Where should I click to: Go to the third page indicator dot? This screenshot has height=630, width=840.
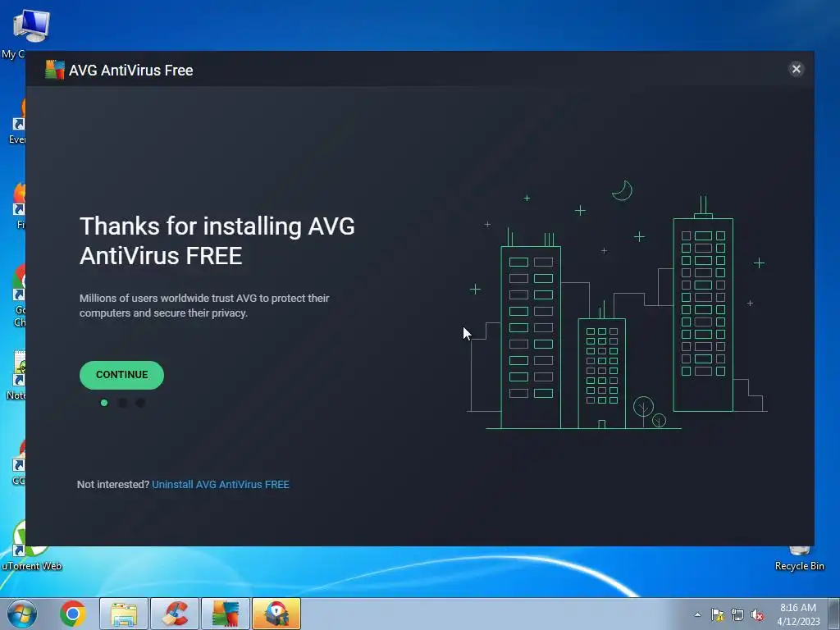(140, 403)
